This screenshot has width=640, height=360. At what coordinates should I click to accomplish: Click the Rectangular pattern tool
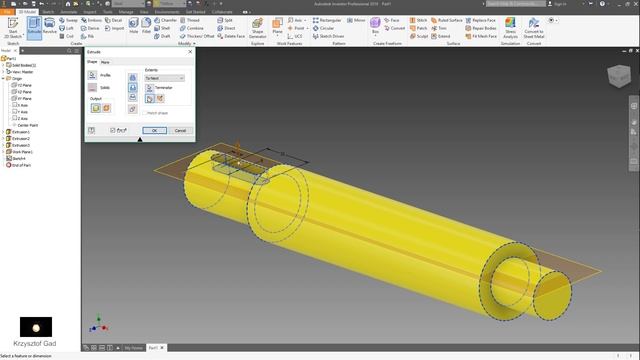click(x=327, y=20)
